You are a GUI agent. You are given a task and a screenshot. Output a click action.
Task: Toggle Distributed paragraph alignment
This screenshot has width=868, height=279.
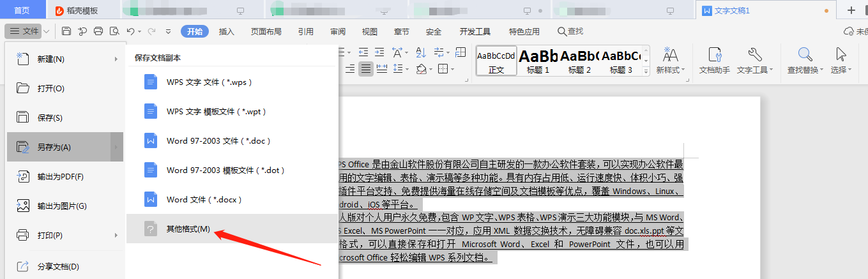tap(382, 69)
